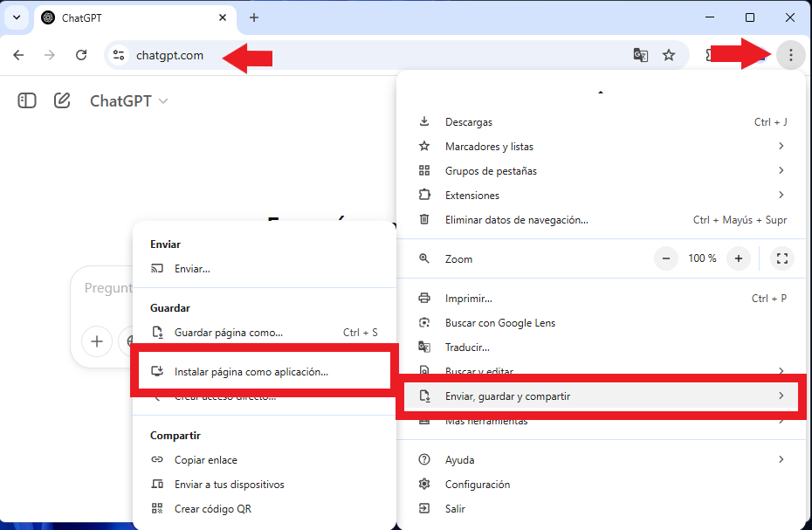Go forward to the next page
812x530 pixels.
click(50, 55)
